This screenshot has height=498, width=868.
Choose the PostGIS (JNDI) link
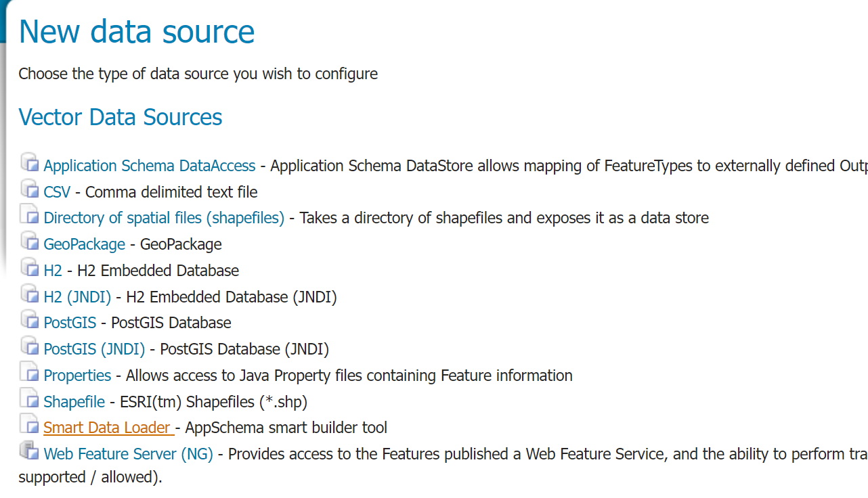click(x=95, y=349)
